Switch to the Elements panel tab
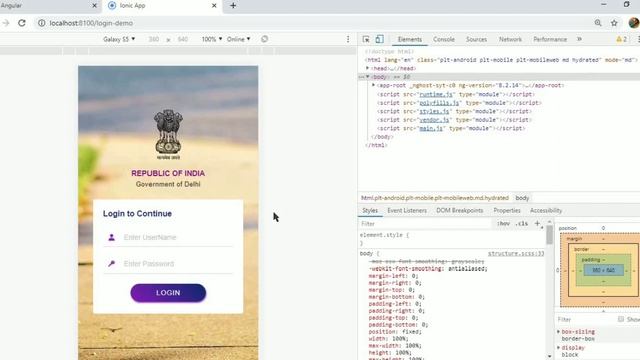The width and height of the screenshot is (640, 360). pyautogui.click(x=409, y=39)
